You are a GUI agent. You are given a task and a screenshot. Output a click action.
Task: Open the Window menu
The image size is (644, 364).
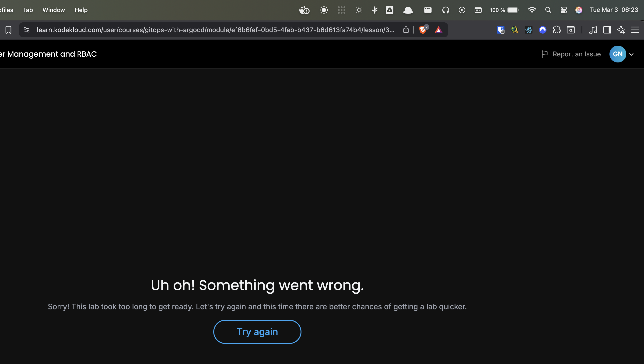[x=54, y=10]
